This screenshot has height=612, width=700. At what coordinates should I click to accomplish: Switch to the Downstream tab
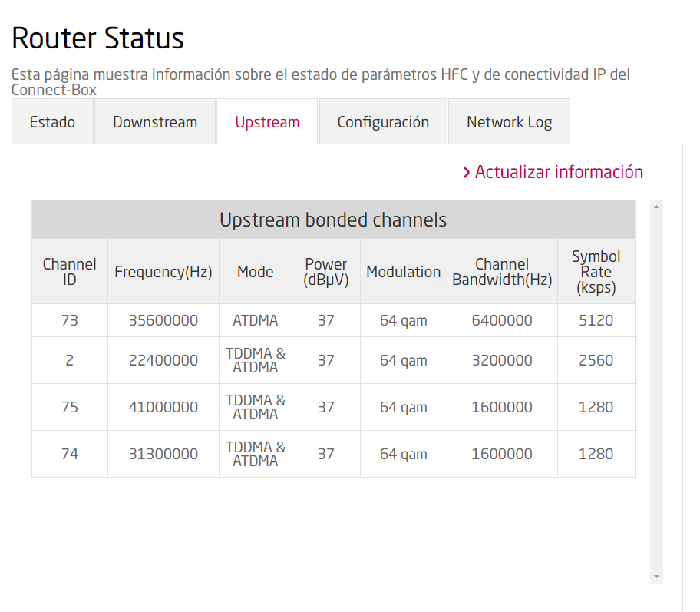[x=155, y=122]
